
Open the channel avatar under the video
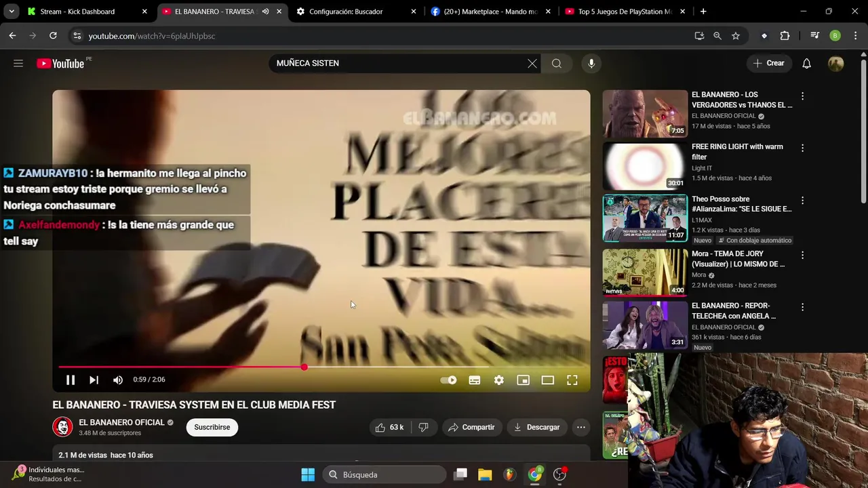click(62, 427)
